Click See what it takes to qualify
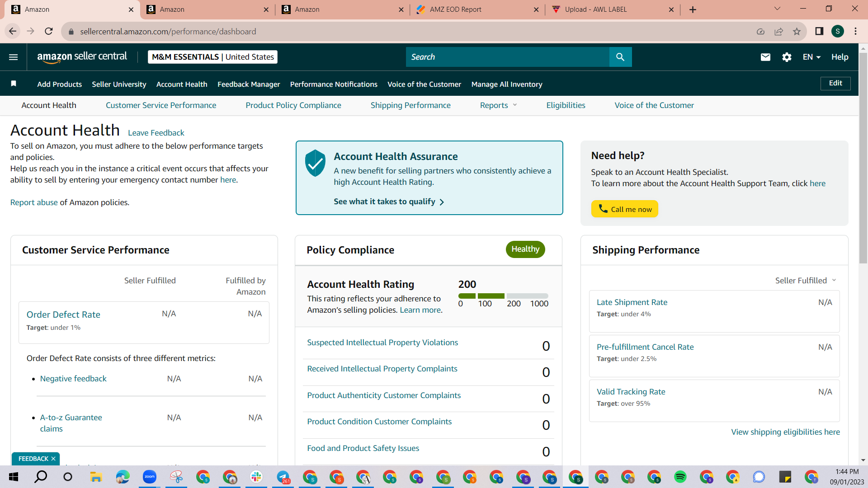Screen dimensions: 868x488 tap(389, 202)
